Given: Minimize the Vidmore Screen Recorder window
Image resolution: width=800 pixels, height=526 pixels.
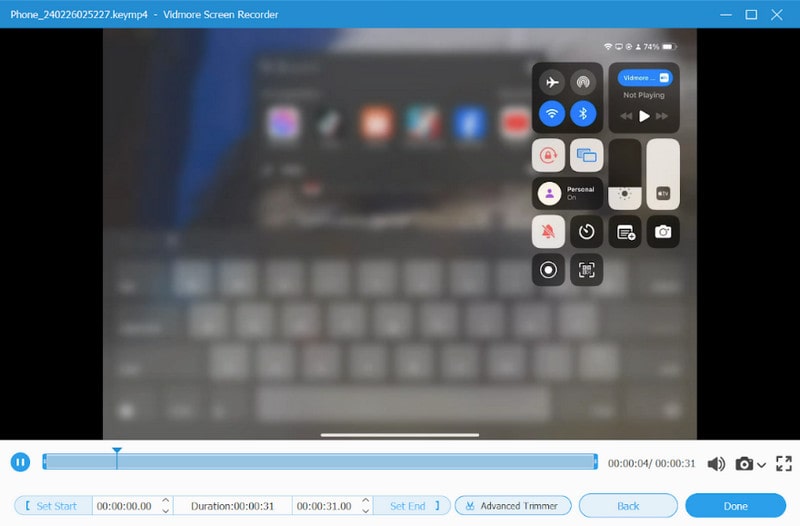Looking at the screenshot, I should pos(726,15).
